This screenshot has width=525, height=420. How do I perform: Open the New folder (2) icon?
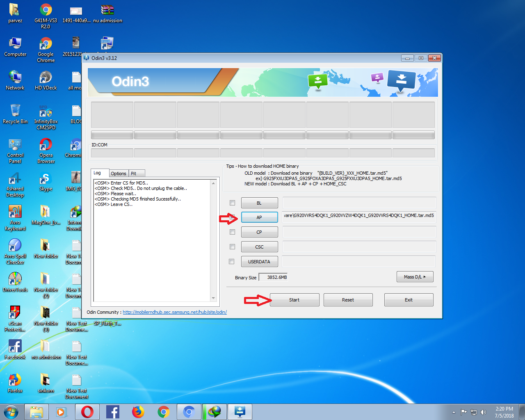click(x=46, y=285)
